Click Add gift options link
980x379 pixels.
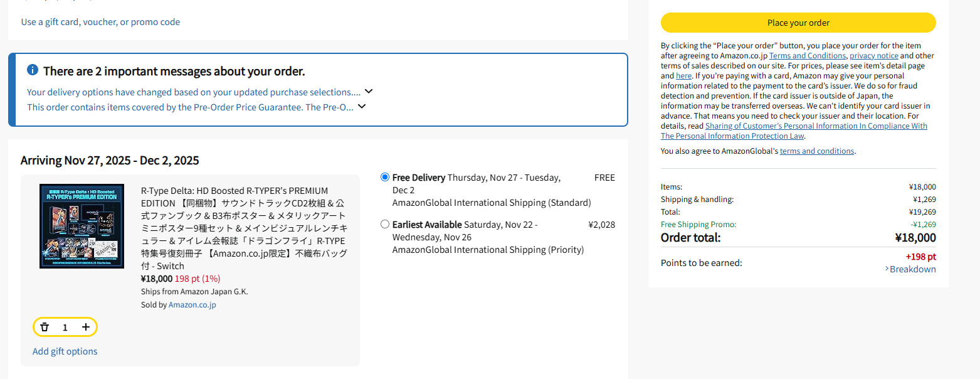click(65, 351)
